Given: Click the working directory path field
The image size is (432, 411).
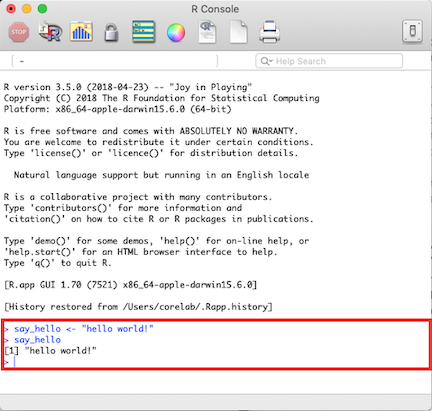Looking at the screenshot, I should (115, 61).
